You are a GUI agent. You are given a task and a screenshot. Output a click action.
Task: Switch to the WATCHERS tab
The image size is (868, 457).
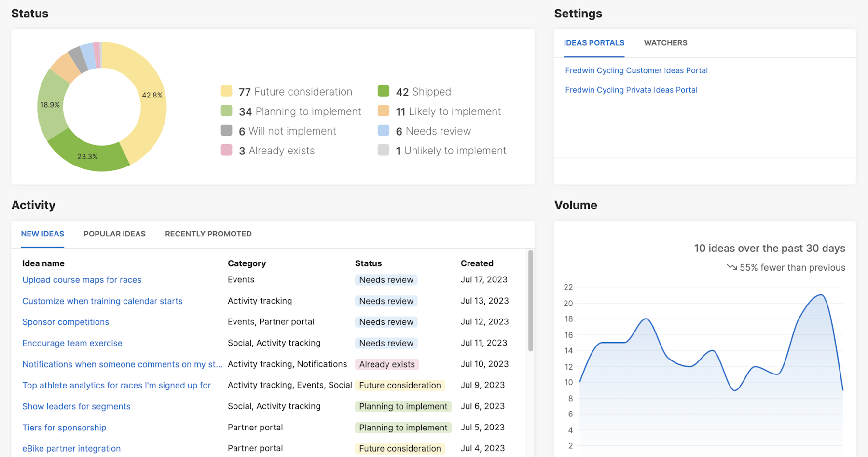click(665, 42)
